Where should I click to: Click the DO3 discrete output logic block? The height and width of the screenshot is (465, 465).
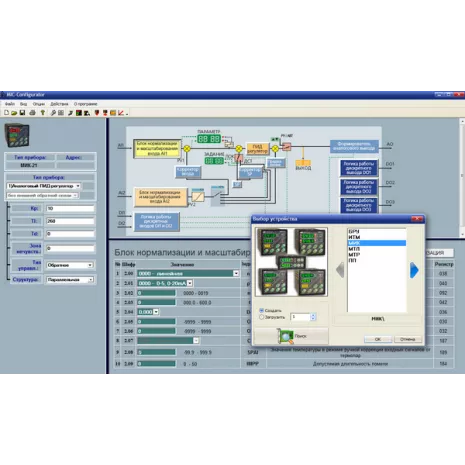359,205
